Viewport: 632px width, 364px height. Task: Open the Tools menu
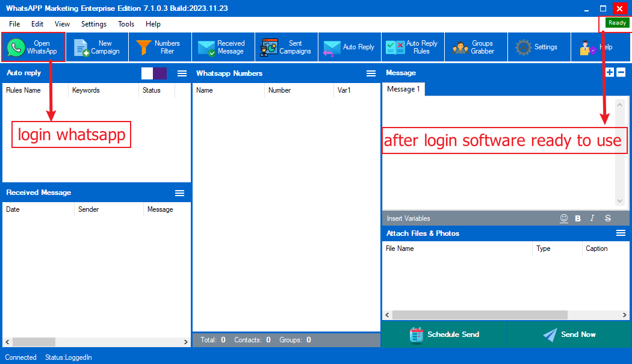(126, 24)
